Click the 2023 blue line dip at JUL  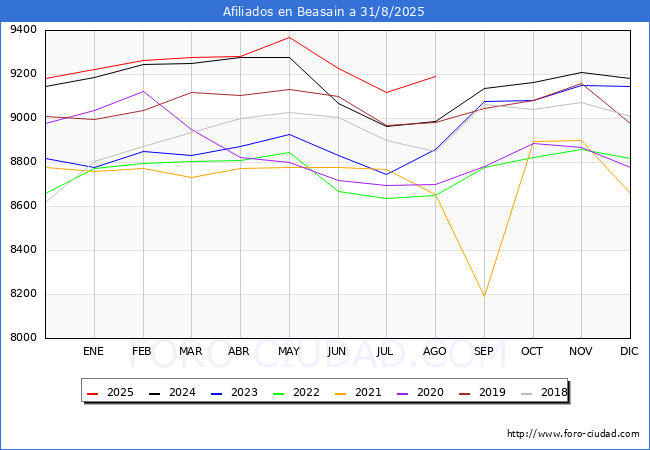(387, 174)
